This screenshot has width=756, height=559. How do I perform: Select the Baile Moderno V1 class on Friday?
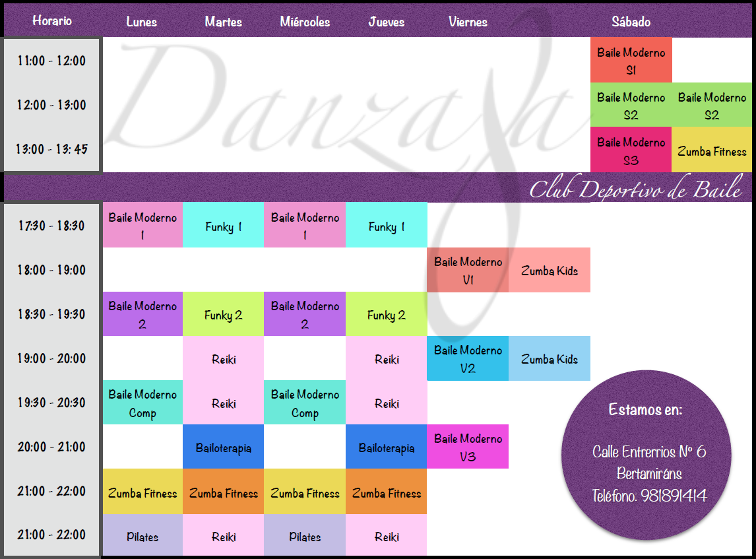point(468,269)
